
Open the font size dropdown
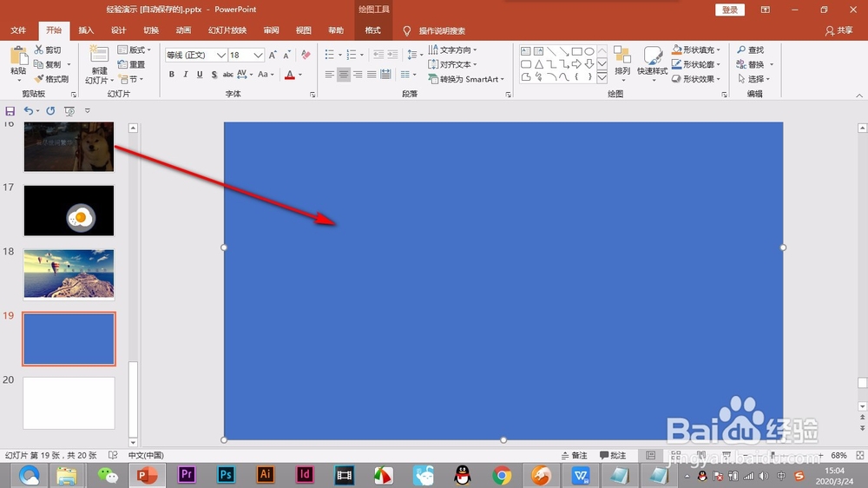pos(258,55)
